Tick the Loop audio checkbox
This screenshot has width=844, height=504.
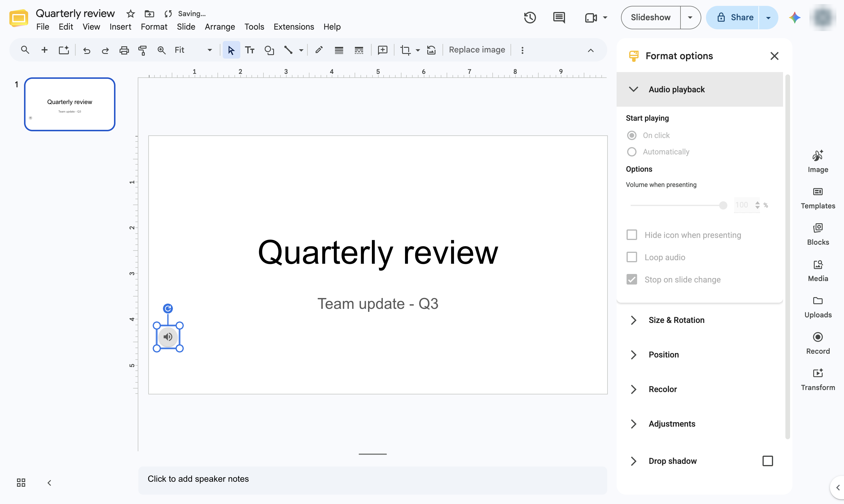tap(631, 257)
